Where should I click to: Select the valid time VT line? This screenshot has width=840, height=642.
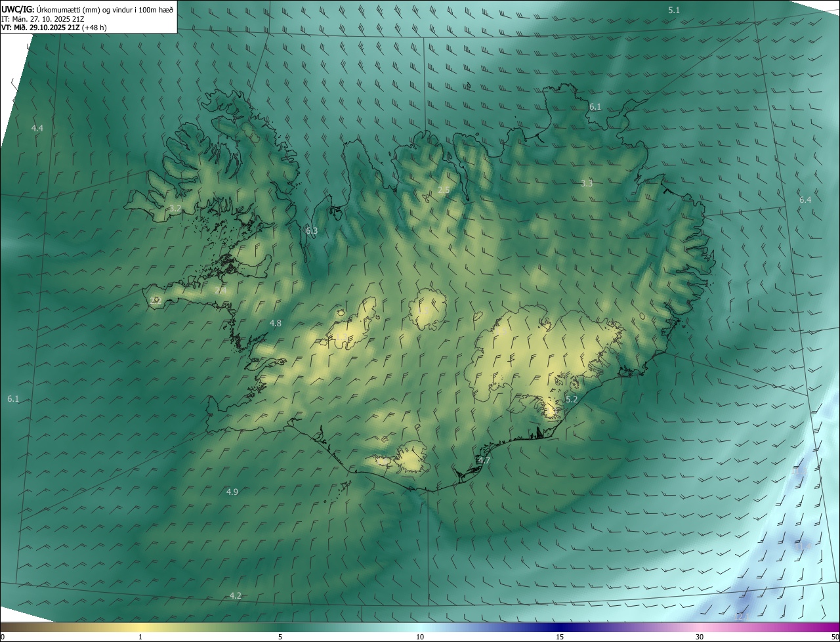click(x=54, y=28)
